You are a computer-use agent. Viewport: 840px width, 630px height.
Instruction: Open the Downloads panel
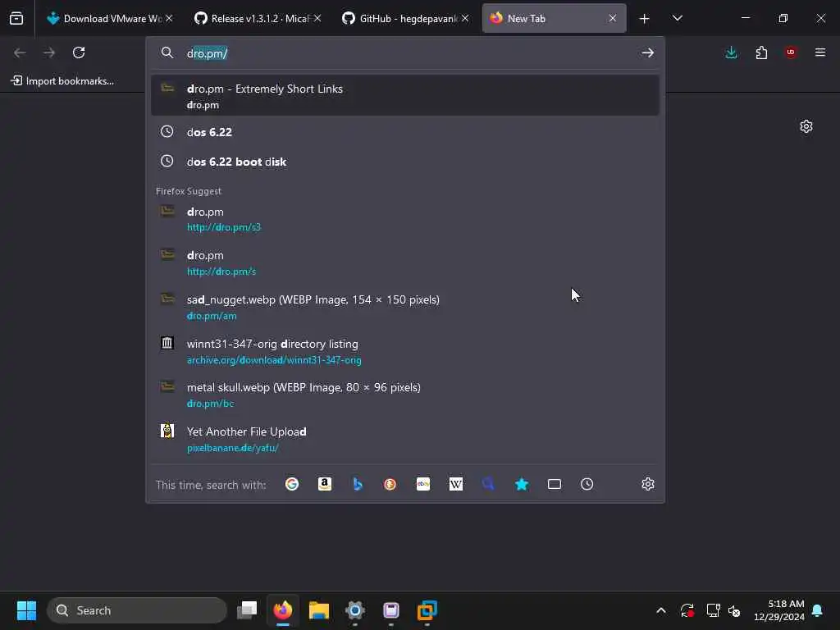[731, 52]
